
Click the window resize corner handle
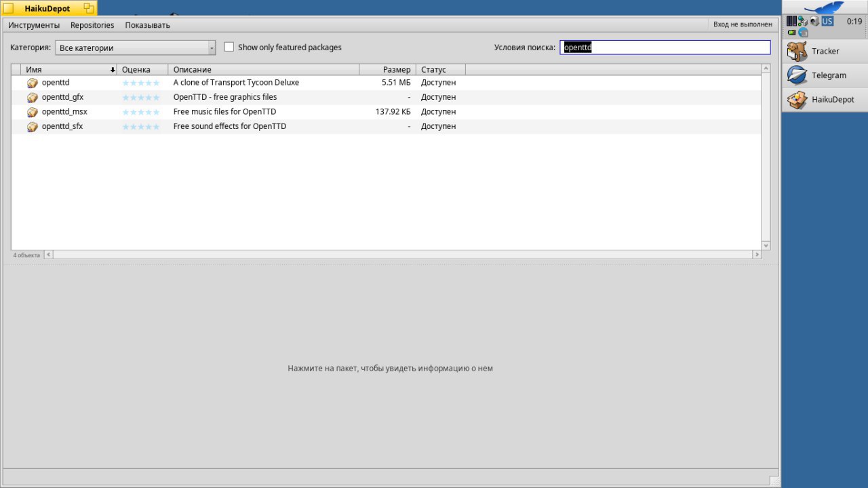point(774,481)
